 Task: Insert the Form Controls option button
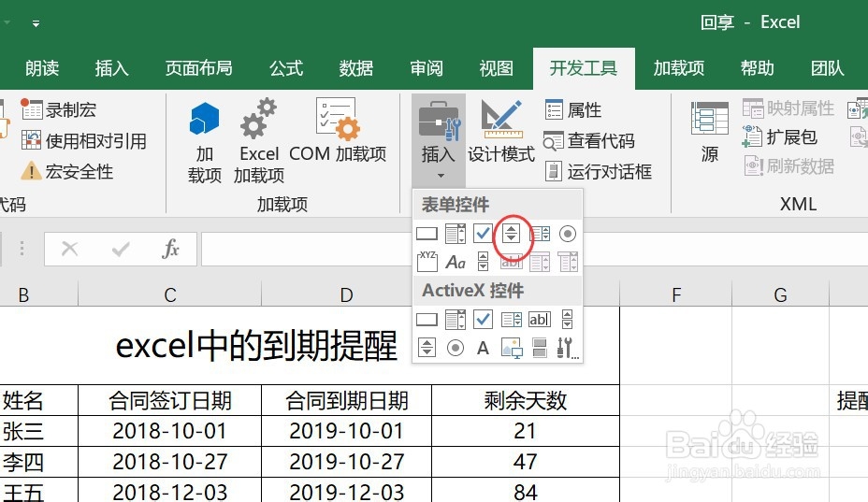click(568, 234)
